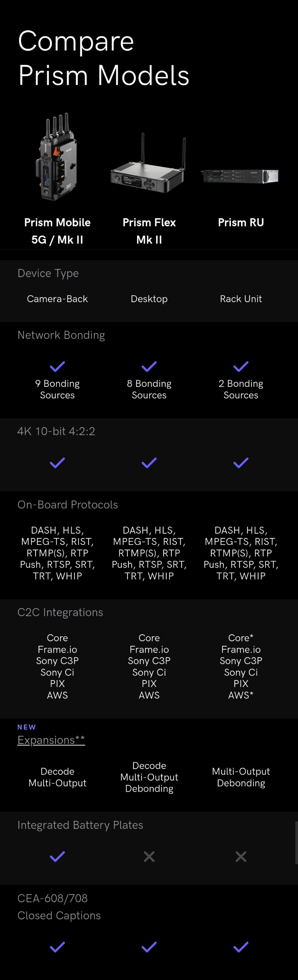
Task: Click Prism Flex closed captions checkmark
Action: click(149, 947)
